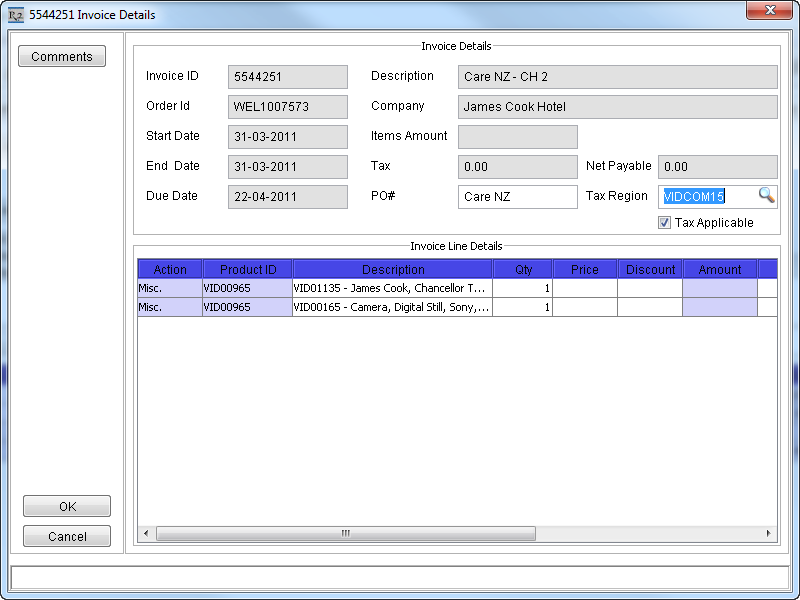The image size is (800, 600).
Task: Click the R2 application icon in title bar
Action: pos(15,15)
